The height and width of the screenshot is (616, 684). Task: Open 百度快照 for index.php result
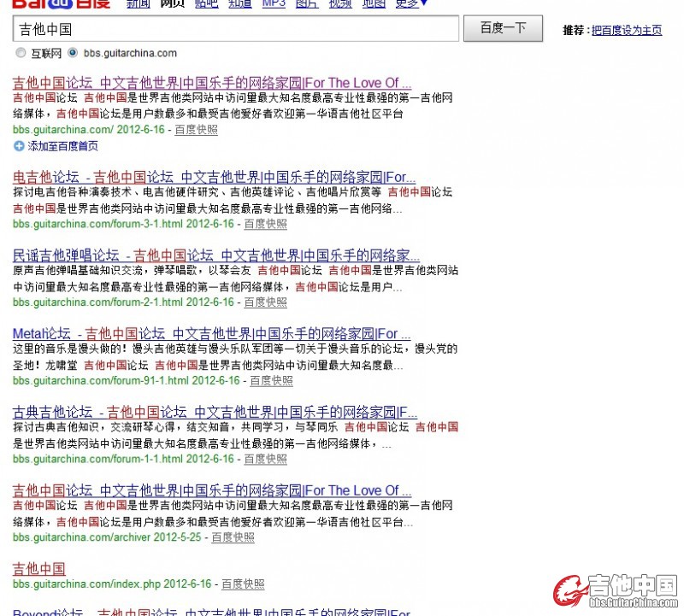click(243, 584)
